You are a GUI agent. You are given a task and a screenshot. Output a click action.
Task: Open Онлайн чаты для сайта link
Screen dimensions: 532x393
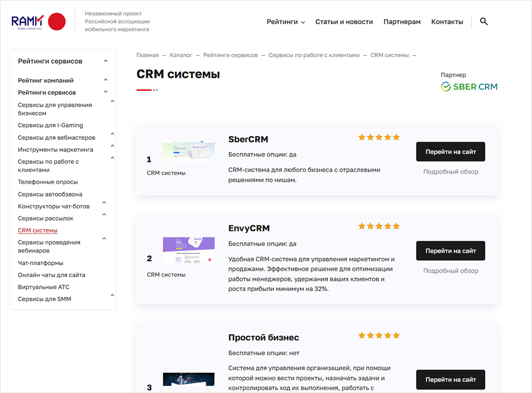51,275
